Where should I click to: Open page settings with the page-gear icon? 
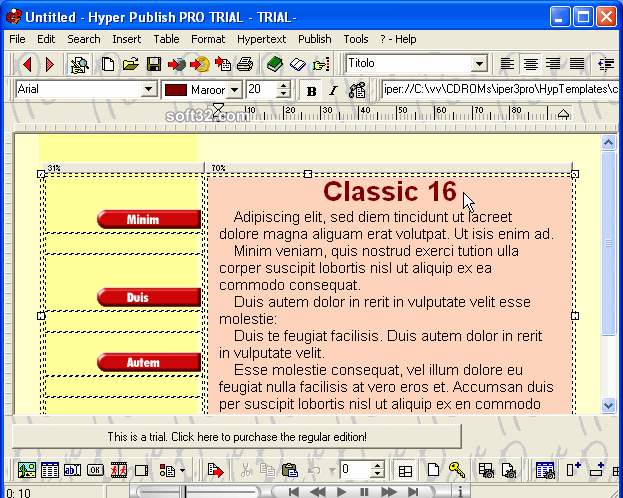coord(509,471)
